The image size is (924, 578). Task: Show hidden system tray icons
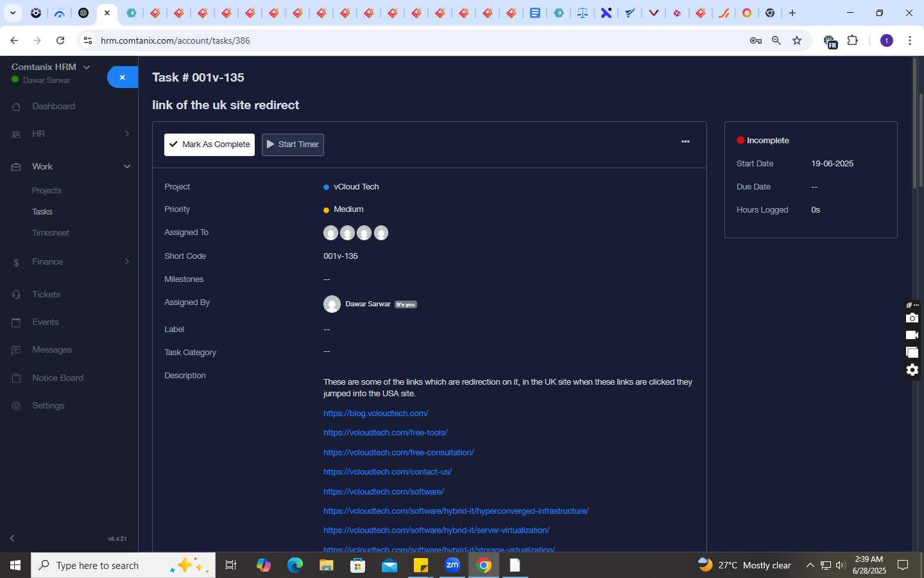(810, 565)
